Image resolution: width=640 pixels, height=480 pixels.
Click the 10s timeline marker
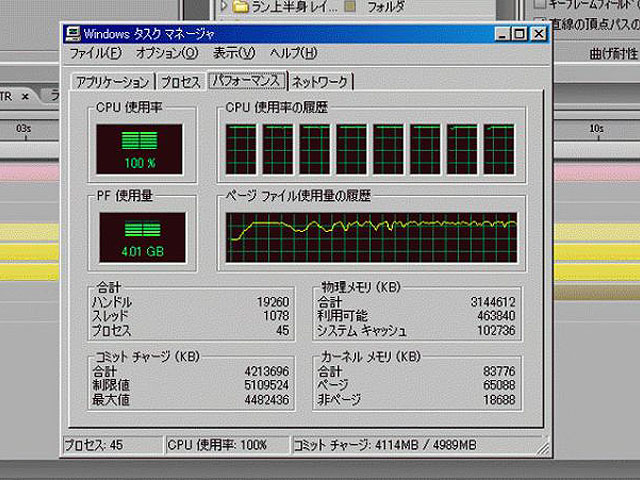[596, 129]
